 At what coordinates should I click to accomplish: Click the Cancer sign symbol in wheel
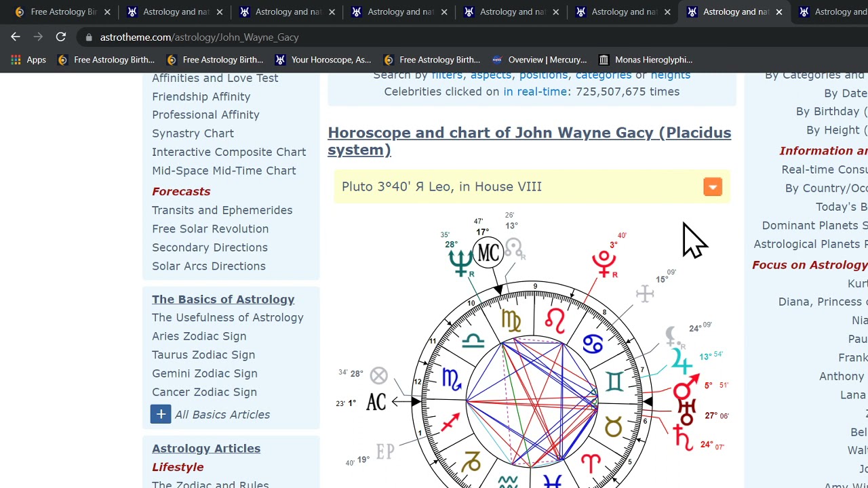(x=593, y=344)
